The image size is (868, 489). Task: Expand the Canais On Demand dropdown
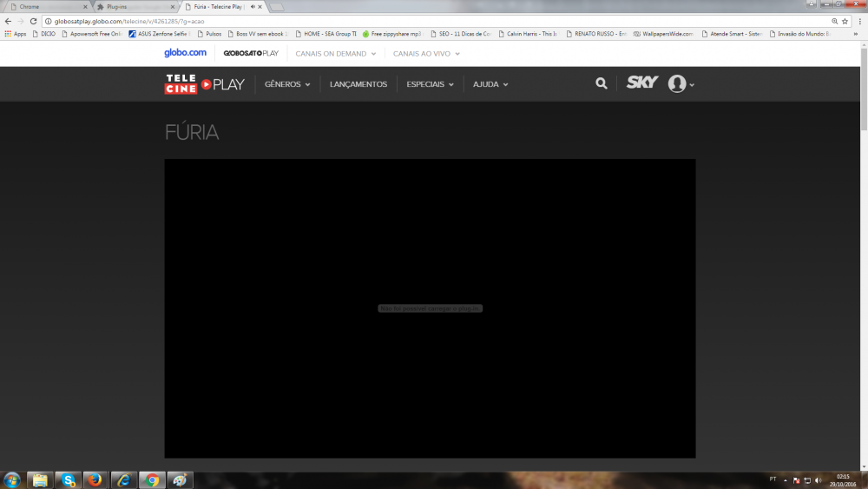[x=335, y=53]
